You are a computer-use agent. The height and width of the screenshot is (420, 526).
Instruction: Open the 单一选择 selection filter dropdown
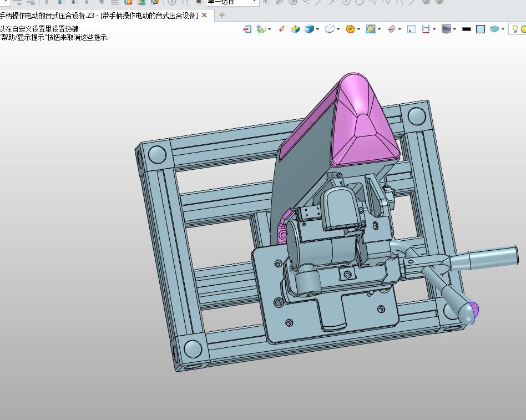232,2
